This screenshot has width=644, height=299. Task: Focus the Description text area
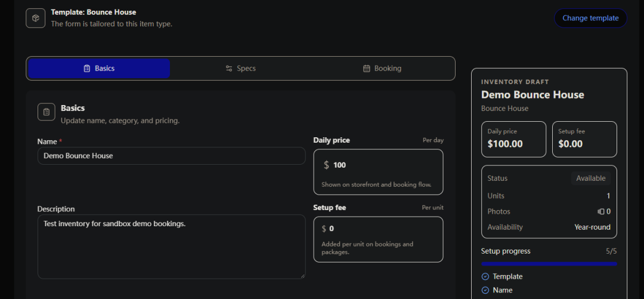[171, 246]
